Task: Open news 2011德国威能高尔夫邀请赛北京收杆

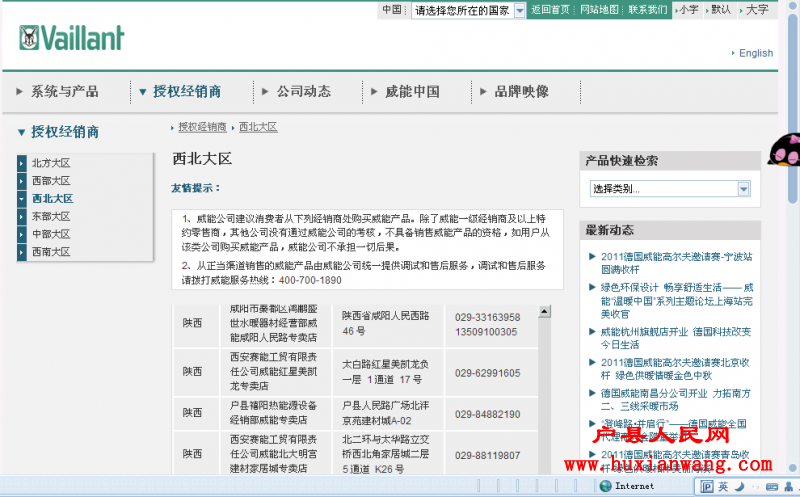Action: click(x=675, y=369)
